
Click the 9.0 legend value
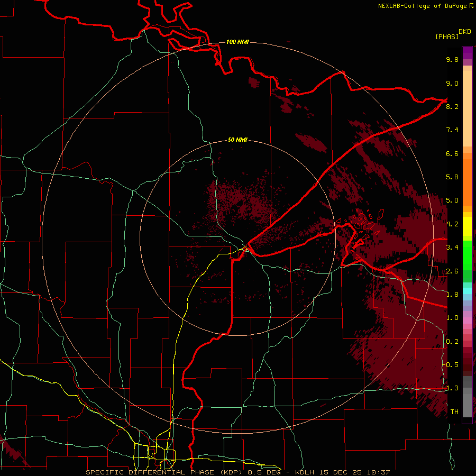tap(452, 83)
